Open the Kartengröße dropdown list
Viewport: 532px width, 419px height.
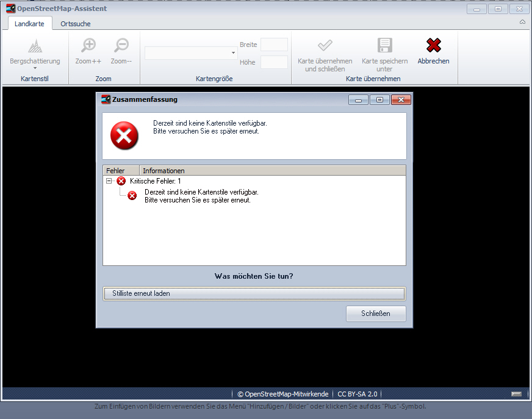tap(233, 54)
